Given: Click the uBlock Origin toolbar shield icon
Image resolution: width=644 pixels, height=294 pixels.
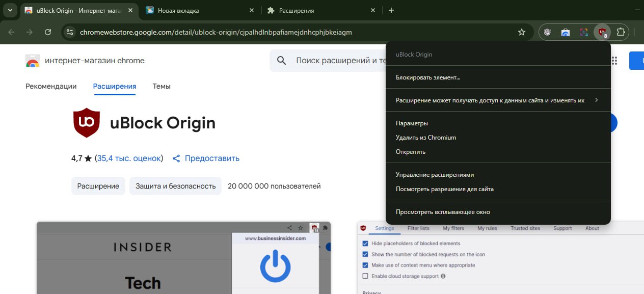Looking at the screenshot, I should [x=602, y=32].
